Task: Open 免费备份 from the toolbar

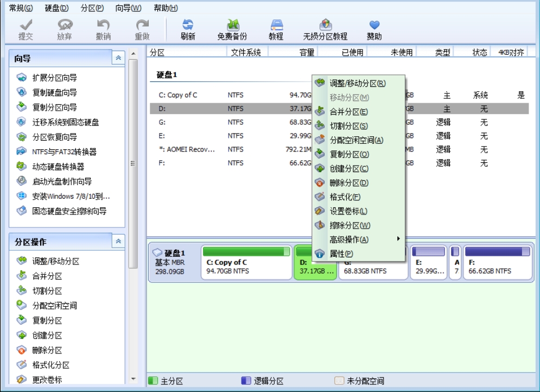Action: (x=232, y=30)
